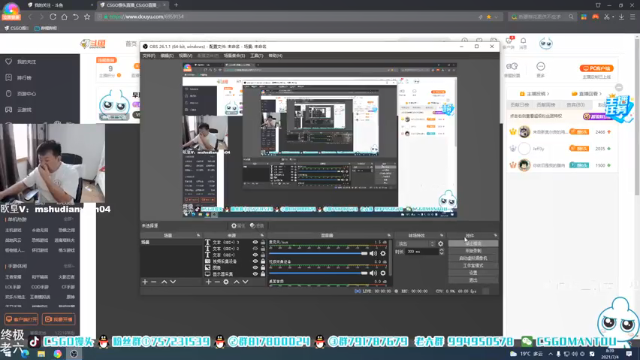The image size is (640, 360).
Task: Open the scene transition properties gear
Action: click(x=440, y=244)
